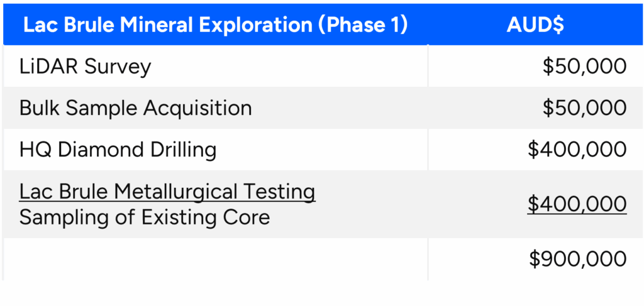Select the Bulk Sample Acquisition $50,000 value
This screenshot has width=644, height=306.
tap(584, 108)
